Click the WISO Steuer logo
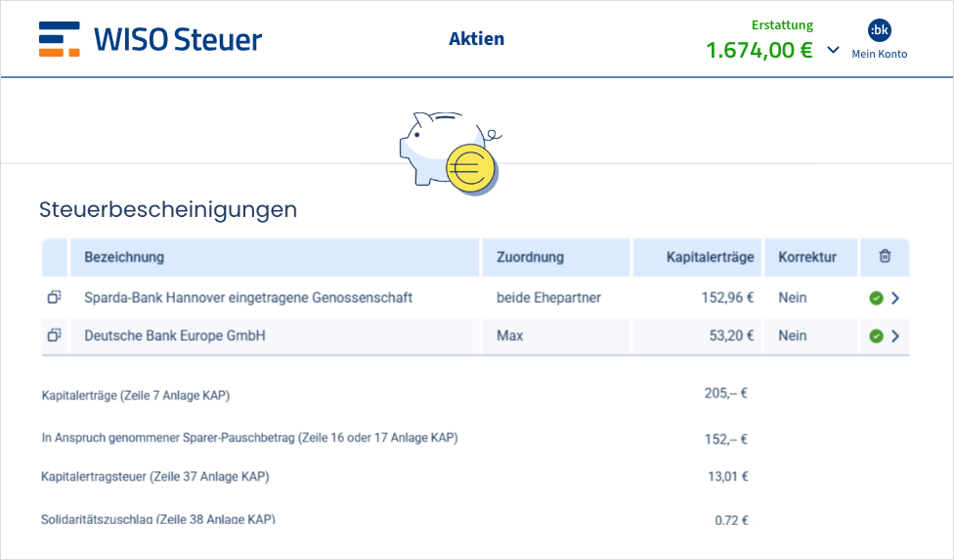Screen dimensions: 954x560 click(151, 39)
